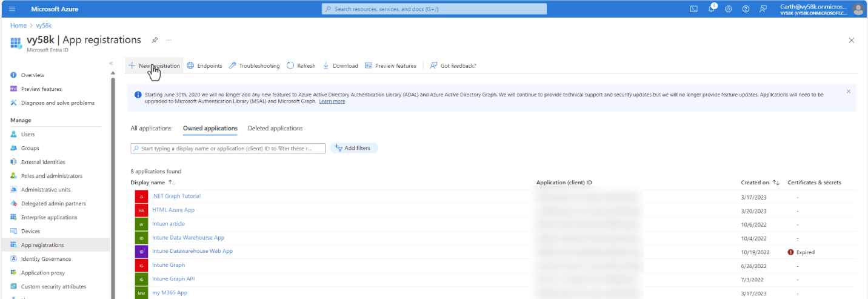Open Delegated admin partners

coord(53,204)
